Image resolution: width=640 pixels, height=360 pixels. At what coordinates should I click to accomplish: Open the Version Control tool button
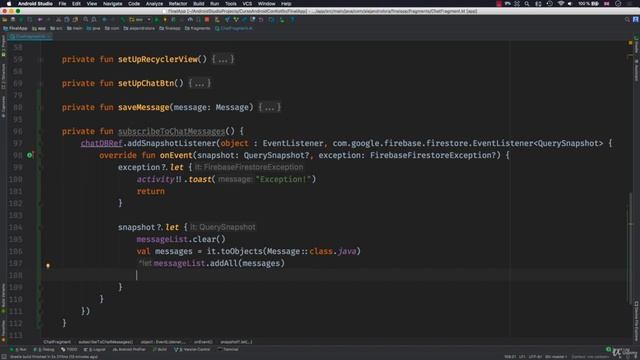point(192,349)
